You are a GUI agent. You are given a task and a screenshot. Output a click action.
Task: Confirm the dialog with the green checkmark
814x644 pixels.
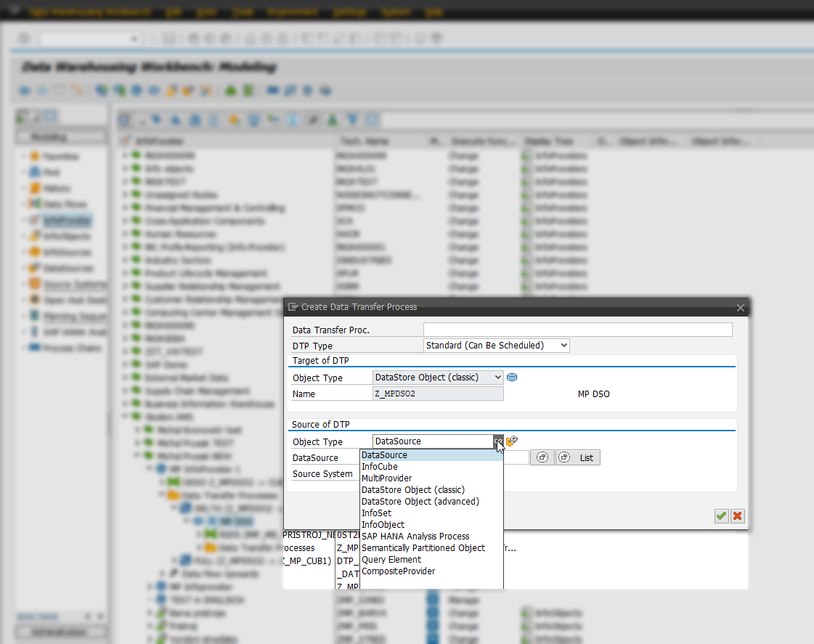point(720,516)
